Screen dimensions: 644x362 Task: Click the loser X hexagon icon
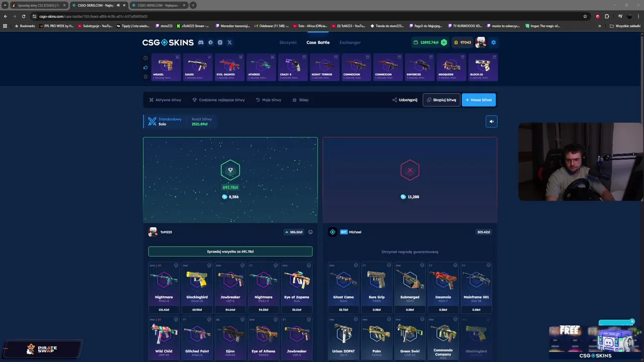[x=410, y=170]
